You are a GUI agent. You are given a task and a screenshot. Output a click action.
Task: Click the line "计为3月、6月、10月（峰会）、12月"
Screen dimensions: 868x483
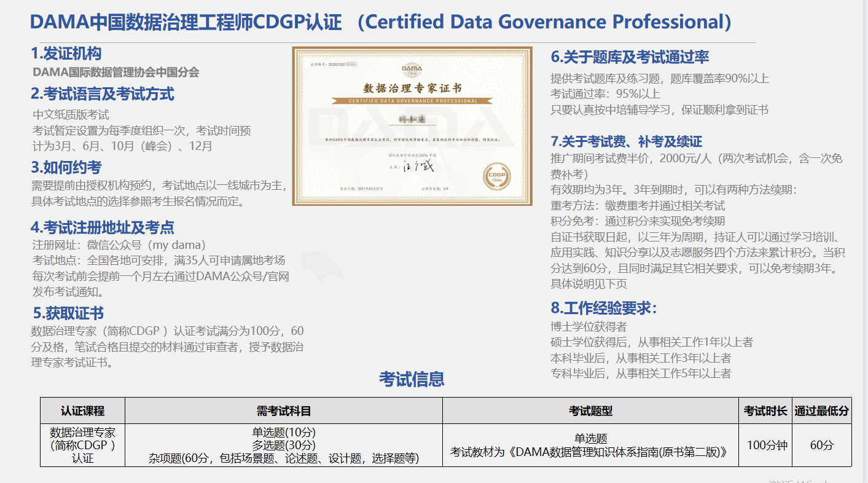pyautogui.click(x=122, y=146)
